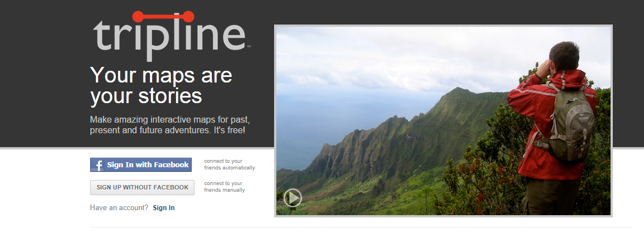Click the cloudy sky in the video preview
This screenshot has height=233, width=644.
[390, 56]
